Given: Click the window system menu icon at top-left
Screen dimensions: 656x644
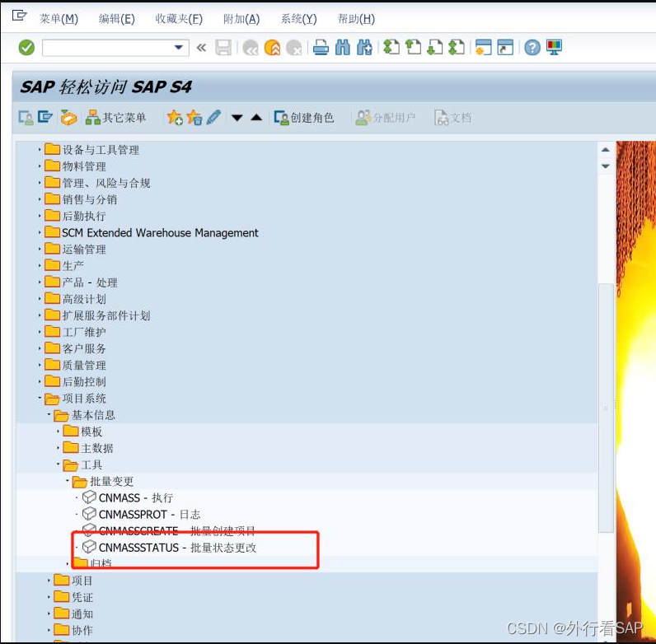Looking at the screenshot, I should pos(19,16).
